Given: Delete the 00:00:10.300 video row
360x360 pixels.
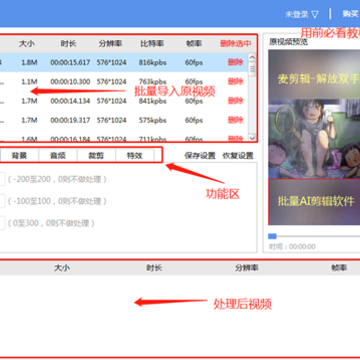Looking at the screenshot, I should click(236, 81).
